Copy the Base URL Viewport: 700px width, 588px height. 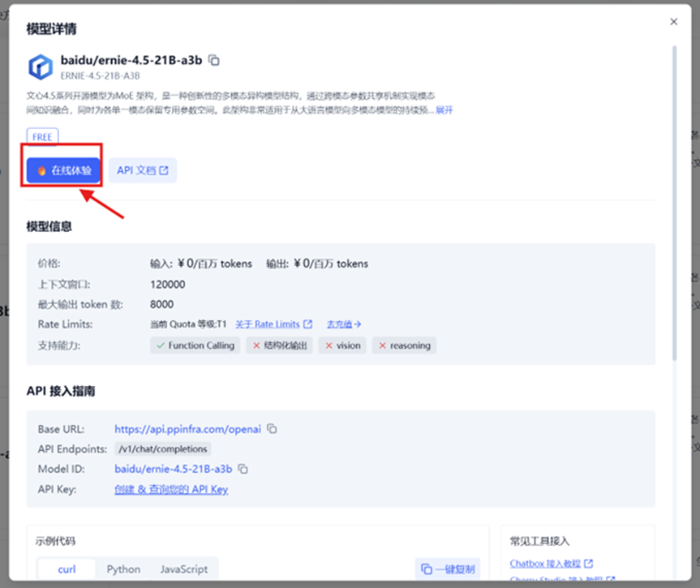pyautogui.click(x=272, y=428)
